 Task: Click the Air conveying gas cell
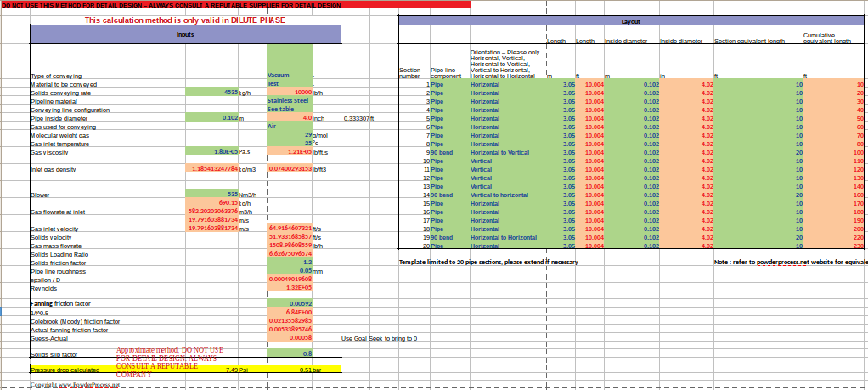click(x=290, y=127)
